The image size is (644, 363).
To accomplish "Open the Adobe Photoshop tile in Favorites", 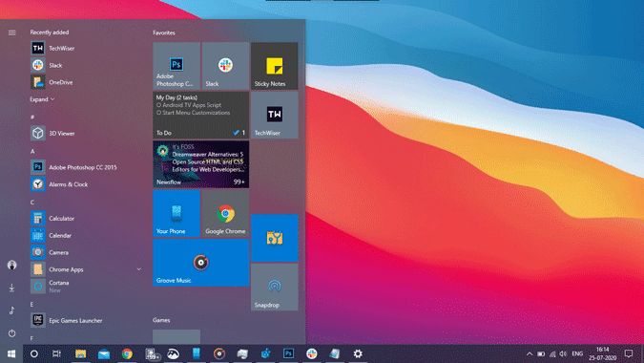I will click(x=177, y=66).
